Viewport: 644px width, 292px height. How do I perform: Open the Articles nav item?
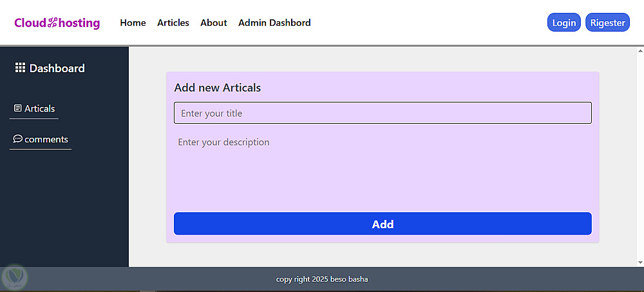[173, 23]
